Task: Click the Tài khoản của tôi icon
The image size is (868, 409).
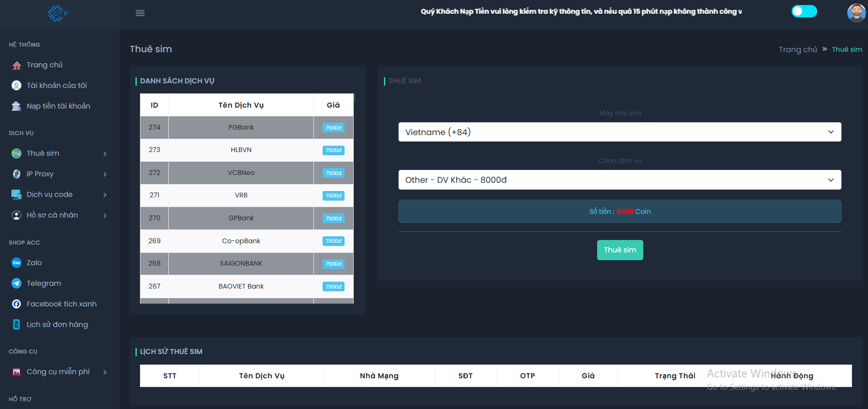Action: click(16, 86)
